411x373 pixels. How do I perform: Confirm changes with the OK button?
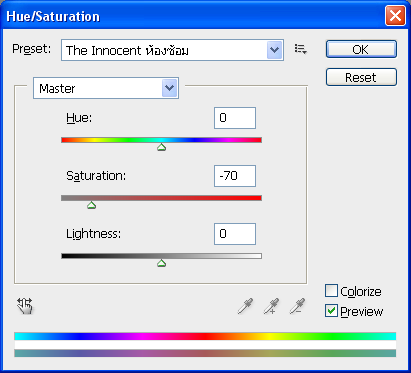361,49
